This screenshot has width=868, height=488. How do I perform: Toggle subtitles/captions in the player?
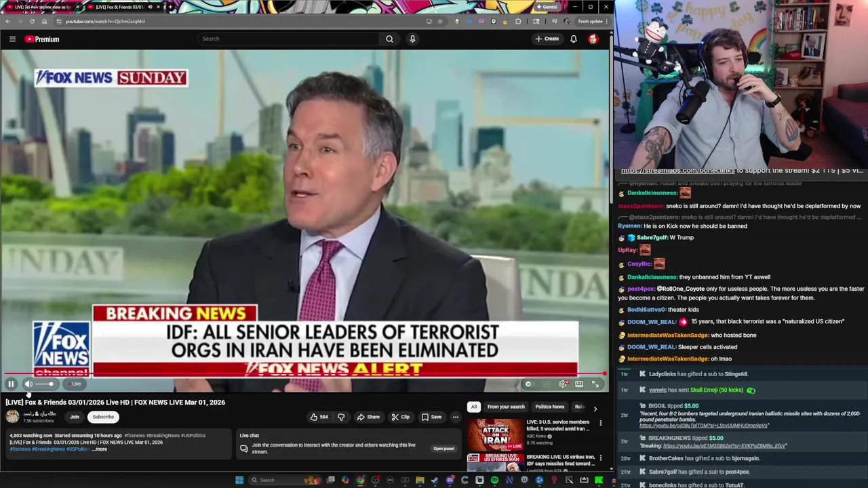(547, 384)
